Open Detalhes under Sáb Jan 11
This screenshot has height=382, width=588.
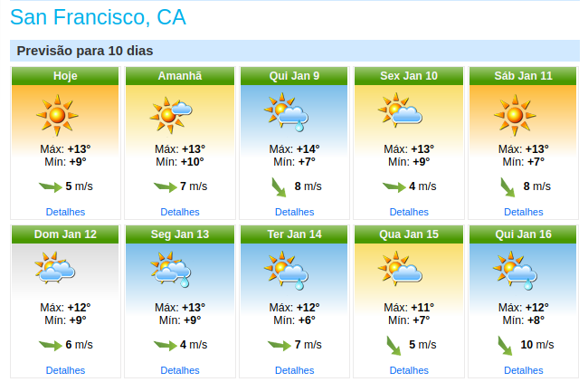click(x=524, y=212)
